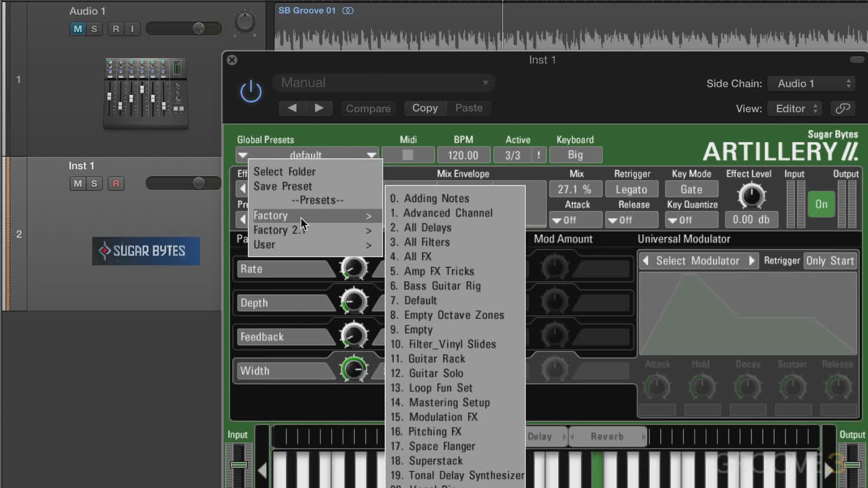The image size is (868, 488).
Task: Select next modulator arrow
Action: tap(752, 261)
